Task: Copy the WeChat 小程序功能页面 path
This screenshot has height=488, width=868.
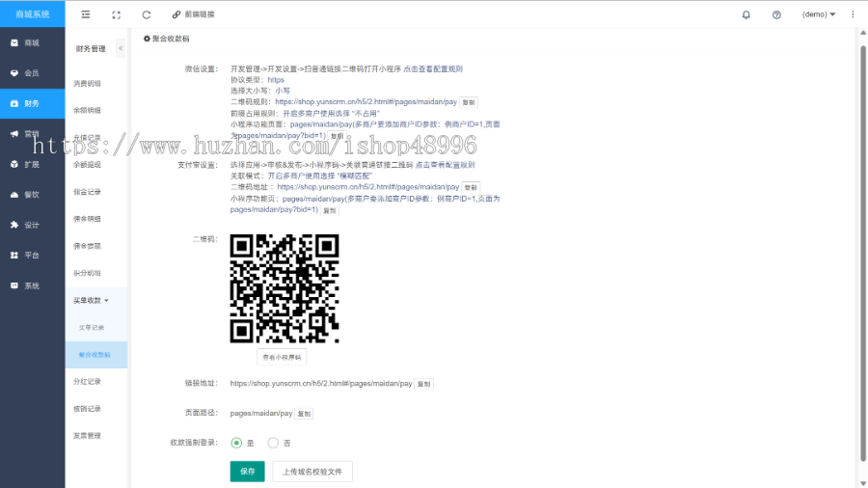Action: pos(337,136)
